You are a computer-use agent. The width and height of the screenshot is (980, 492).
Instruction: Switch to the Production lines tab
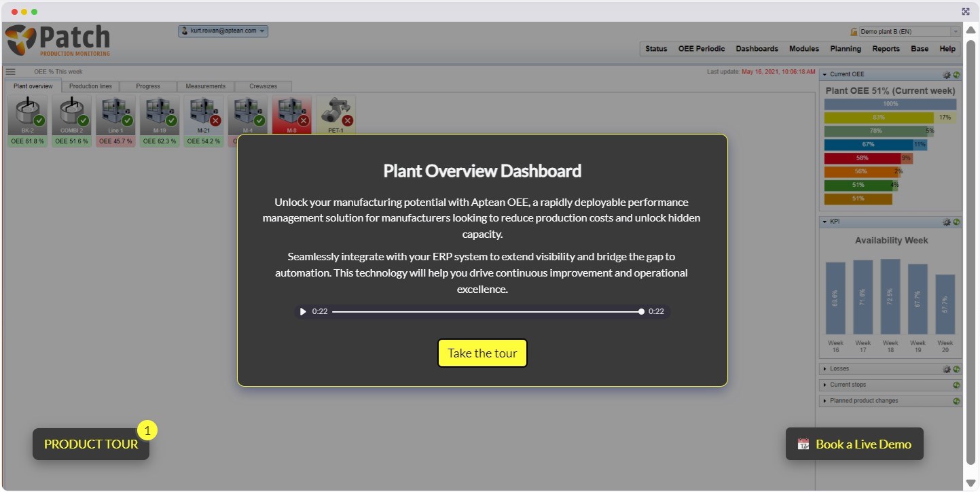point(90,86)
